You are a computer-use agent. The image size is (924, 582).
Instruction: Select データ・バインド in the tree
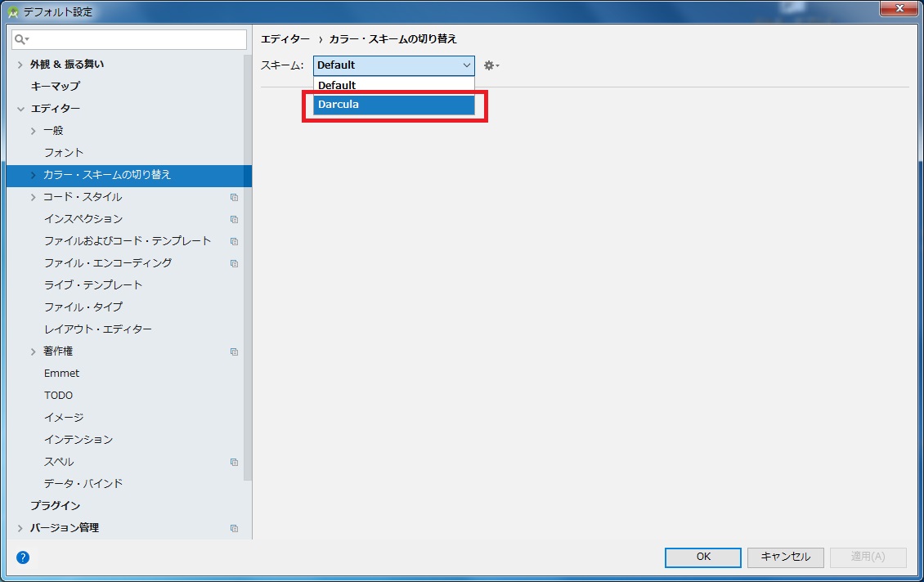83,484
